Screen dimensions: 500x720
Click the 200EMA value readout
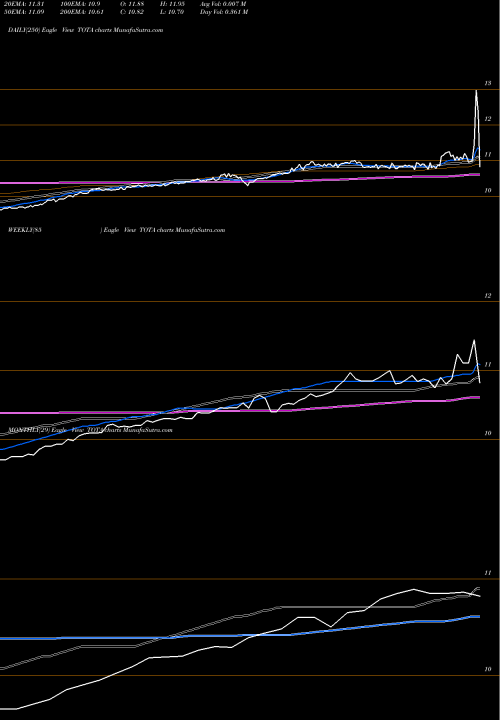pyautogui.click(x=84, y=12)
